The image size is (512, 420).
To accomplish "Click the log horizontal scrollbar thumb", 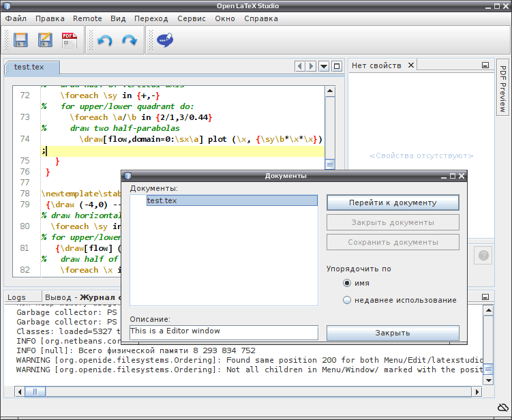I will tap(35, 391).
